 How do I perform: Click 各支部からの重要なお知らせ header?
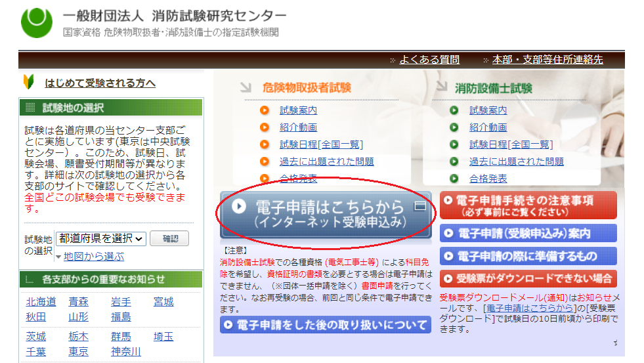[x=111, y=279]
